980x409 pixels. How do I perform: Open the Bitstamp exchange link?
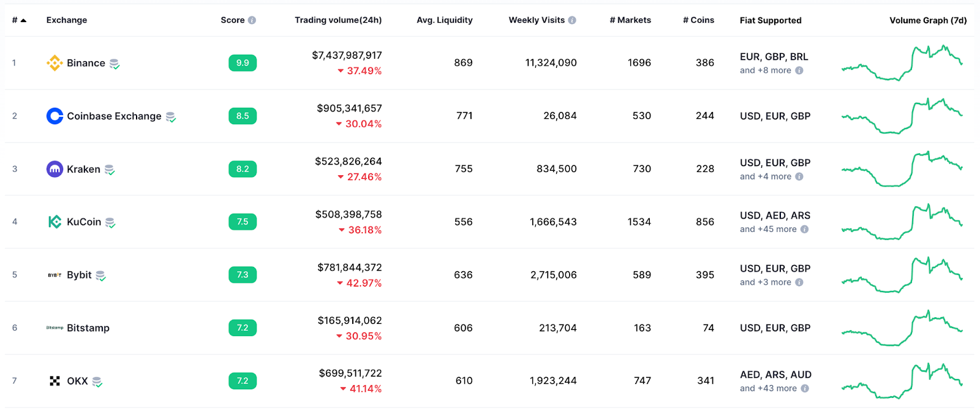[x=88, y=328]
